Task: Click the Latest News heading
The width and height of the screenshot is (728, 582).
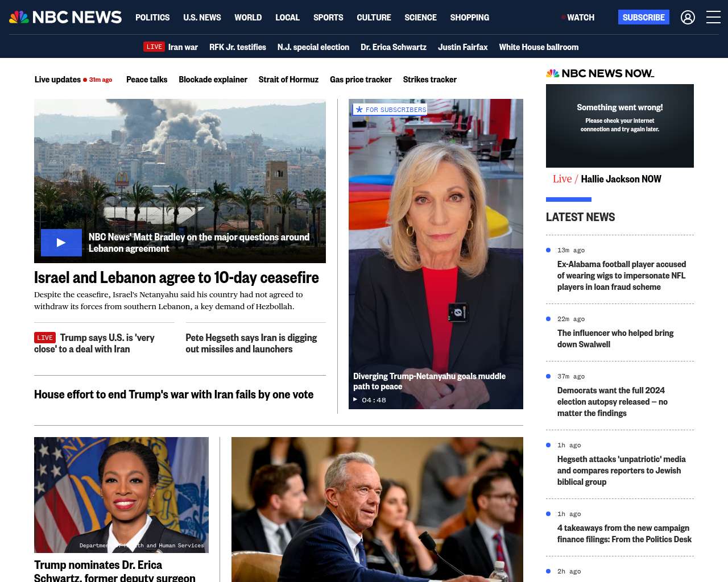Action: [x=580, y=217]
